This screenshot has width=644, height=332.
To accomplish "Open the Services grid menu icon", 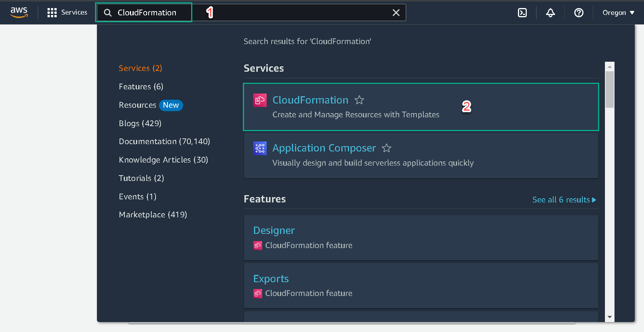I will click(x=52, y=13).
